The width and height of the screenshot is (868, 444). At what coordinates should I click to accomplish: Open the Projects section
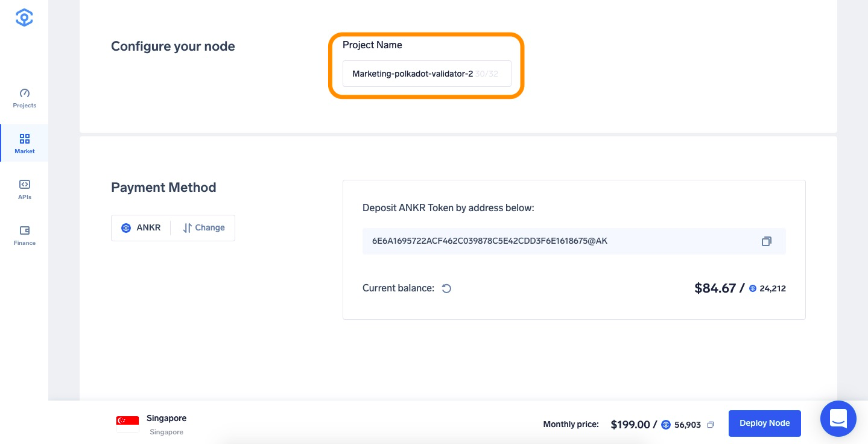[24, 98]
